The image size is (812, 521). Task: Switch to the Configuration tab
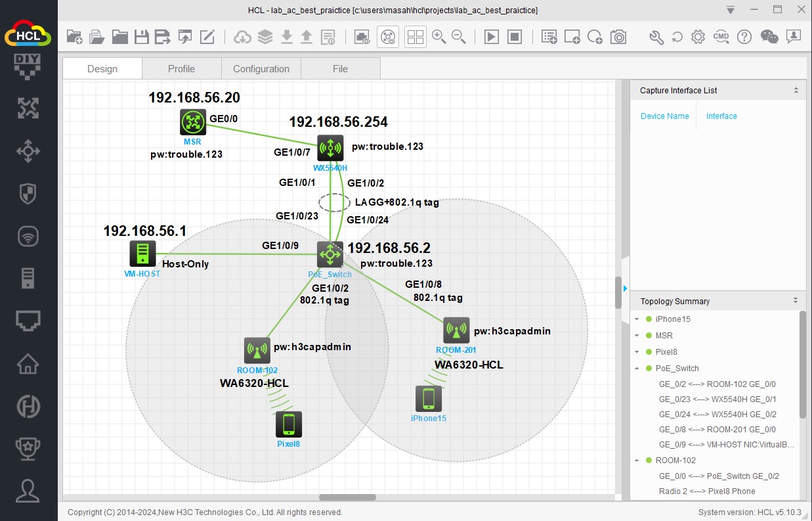tap(261, 68)
